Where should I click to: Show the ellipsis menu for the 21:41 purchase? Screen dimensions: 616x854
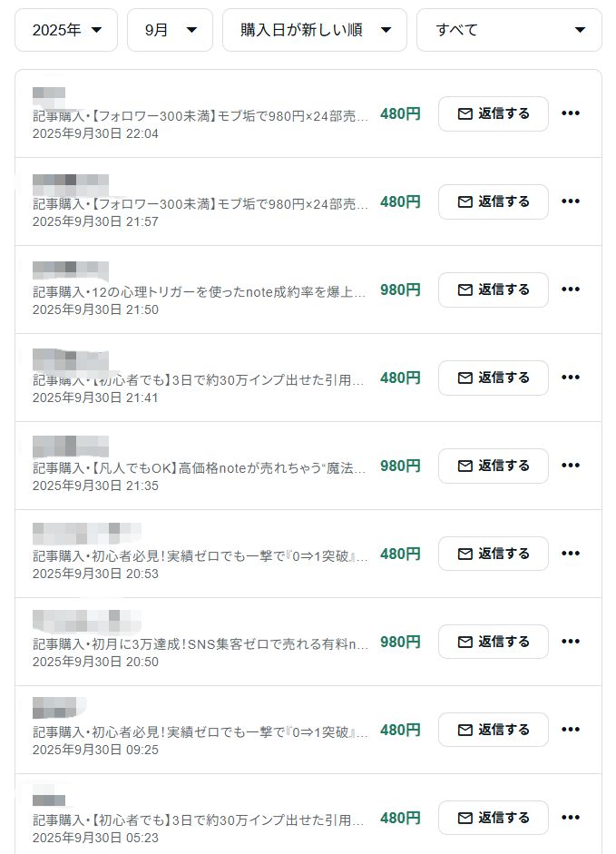570,378
